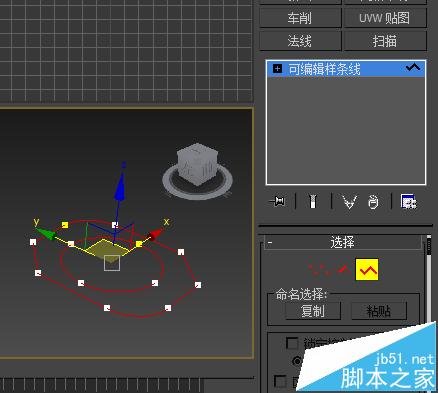Click 复制 under 命名选择
This screenshot has width=438, height=393.
coord(313,311)
